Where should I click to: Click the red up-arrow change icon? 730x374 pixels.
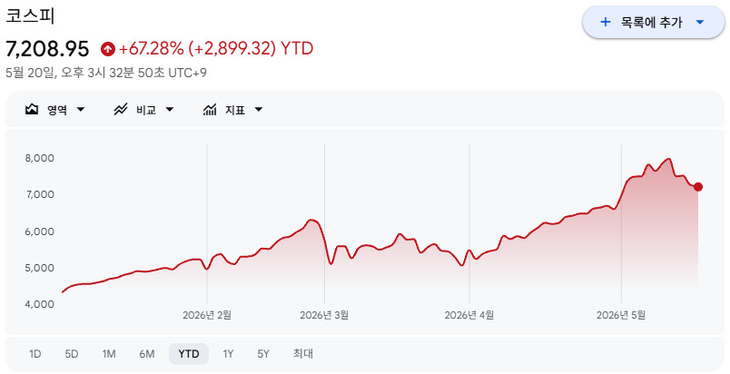(x=108, y=48)
